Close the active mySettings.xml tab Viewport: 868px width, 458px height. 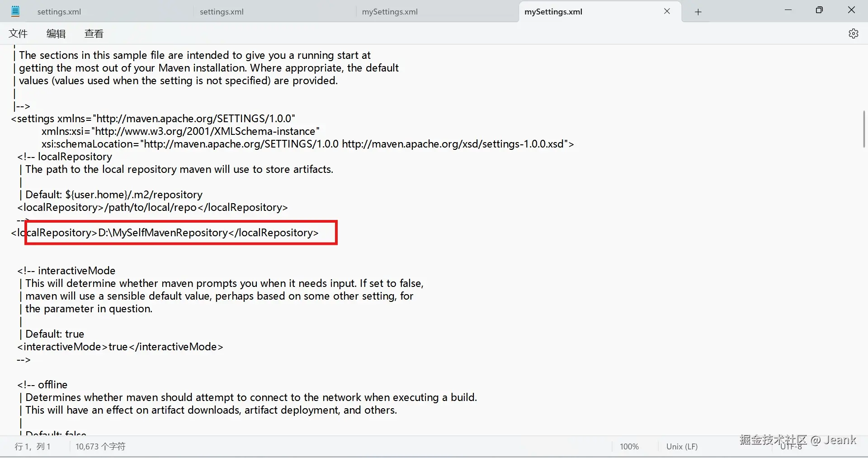tap(667, 11)
